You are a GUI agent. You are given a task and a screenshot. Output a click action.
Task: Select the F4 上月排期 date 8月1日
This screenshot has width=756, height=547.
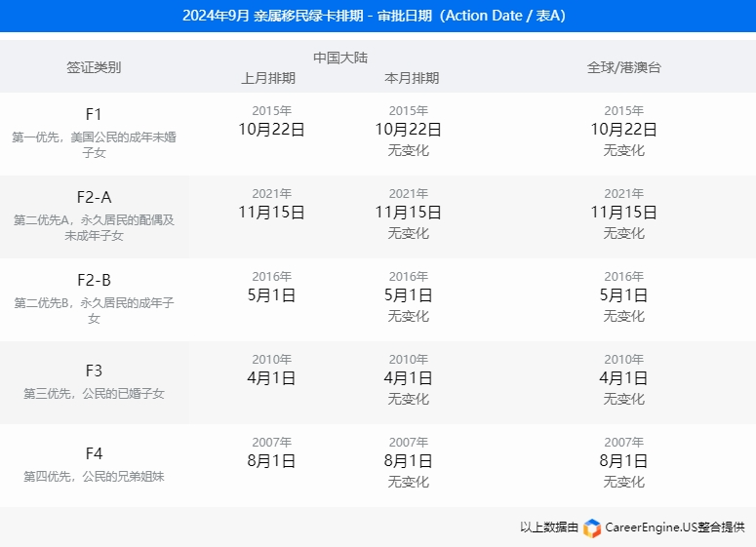coord(271,460)
